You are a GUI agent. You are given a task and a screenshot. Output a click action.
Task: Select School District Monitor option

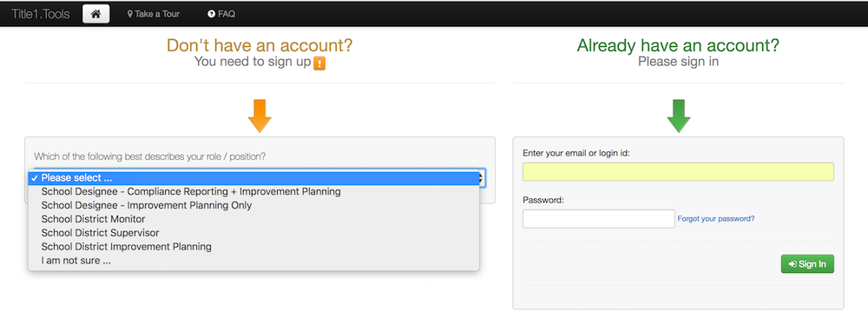tap(253, 219)
